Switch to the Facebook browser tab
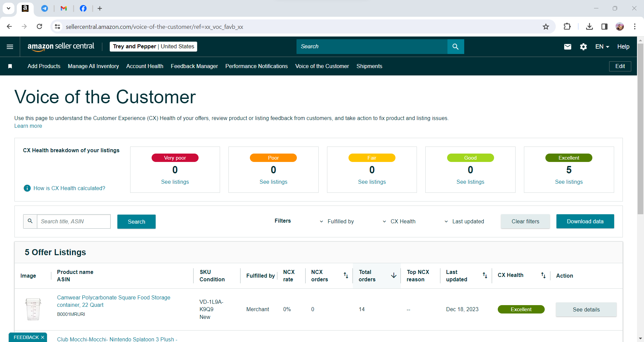 [83, 8]
